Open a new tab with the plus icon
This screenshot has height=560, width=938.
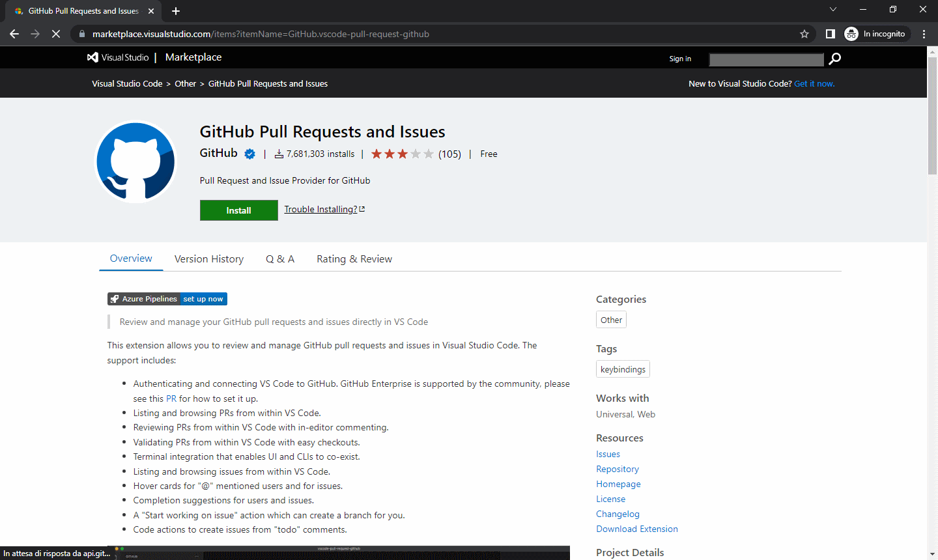pos(176,11)
